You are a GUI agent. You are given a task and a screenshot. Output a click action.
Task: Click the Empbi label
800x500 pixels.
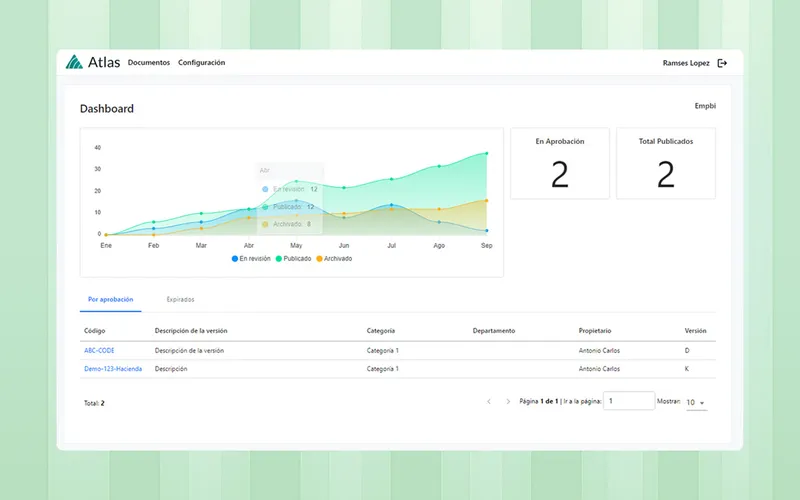tap(705, 106)
